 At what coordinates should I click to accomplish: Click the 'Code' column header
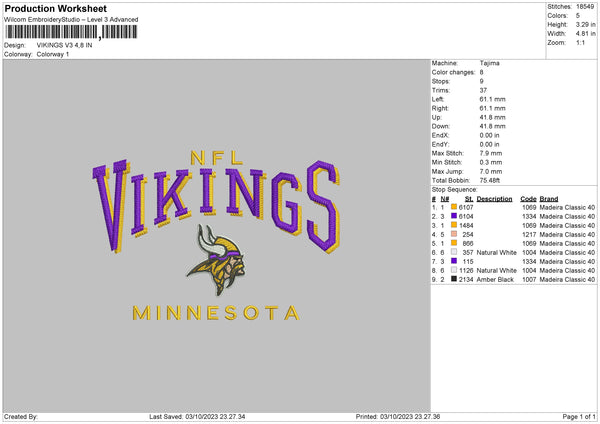point(528,199)
